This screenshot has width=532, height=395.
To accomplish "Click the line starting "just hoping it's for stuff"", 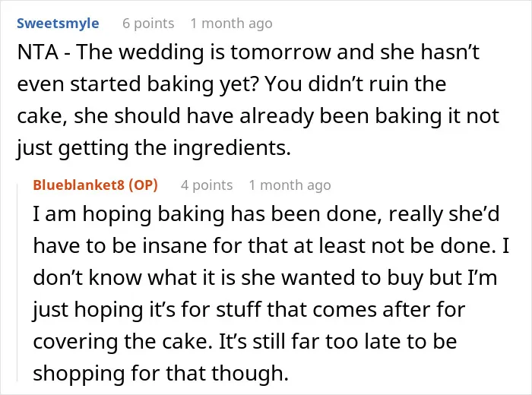I will coord(249,310).
